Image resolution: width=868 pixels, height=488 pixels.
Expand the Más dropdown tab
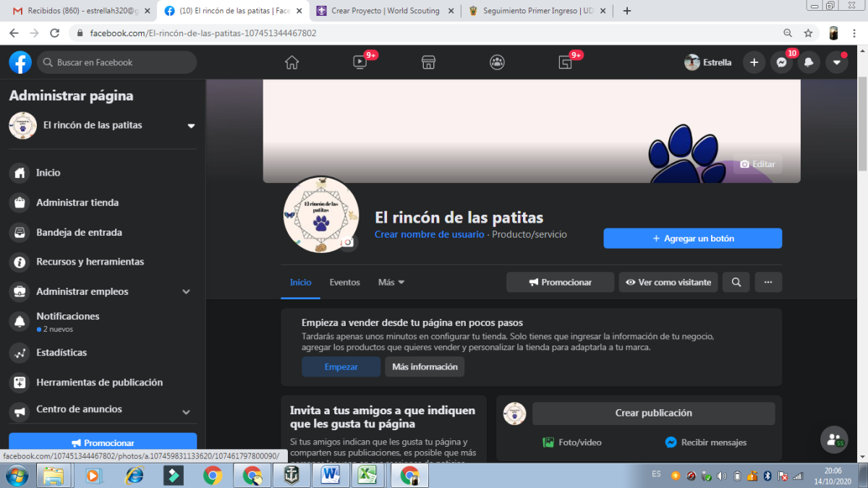(x=391, y=282)
